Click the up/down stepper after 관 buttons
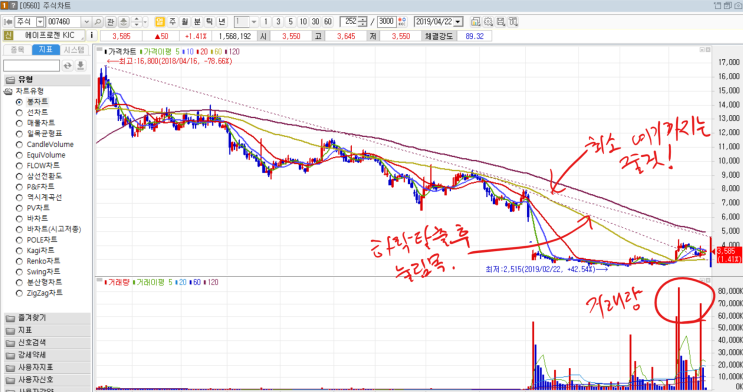 136,22
